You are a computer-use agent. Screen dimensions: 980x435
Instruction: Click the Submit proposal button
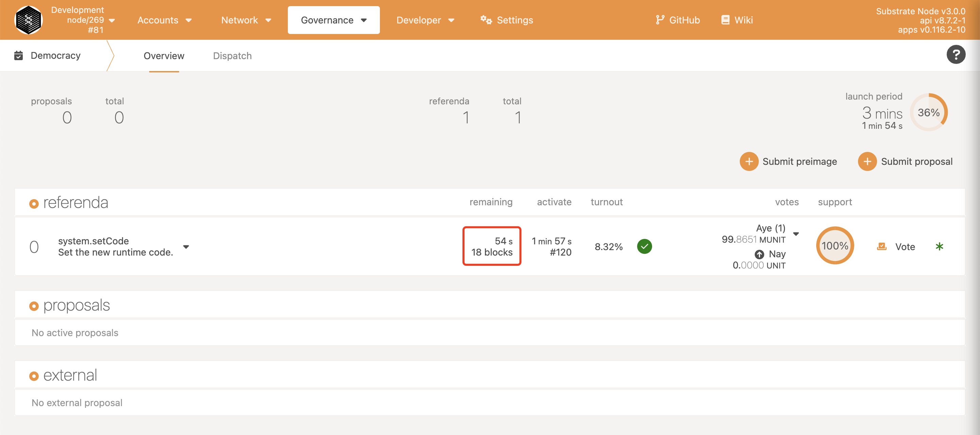tap(906, 161)
